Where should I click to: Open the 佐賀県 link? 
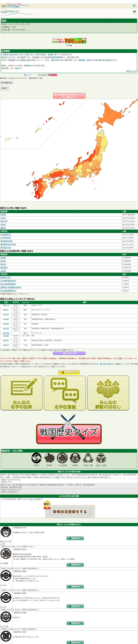click(x=3, y=258)
